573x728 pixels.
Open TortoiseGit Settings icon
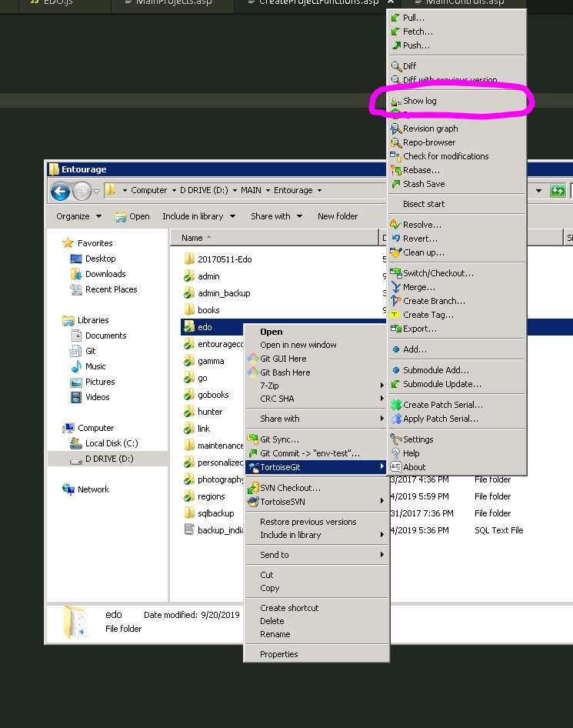coord(395,439)
